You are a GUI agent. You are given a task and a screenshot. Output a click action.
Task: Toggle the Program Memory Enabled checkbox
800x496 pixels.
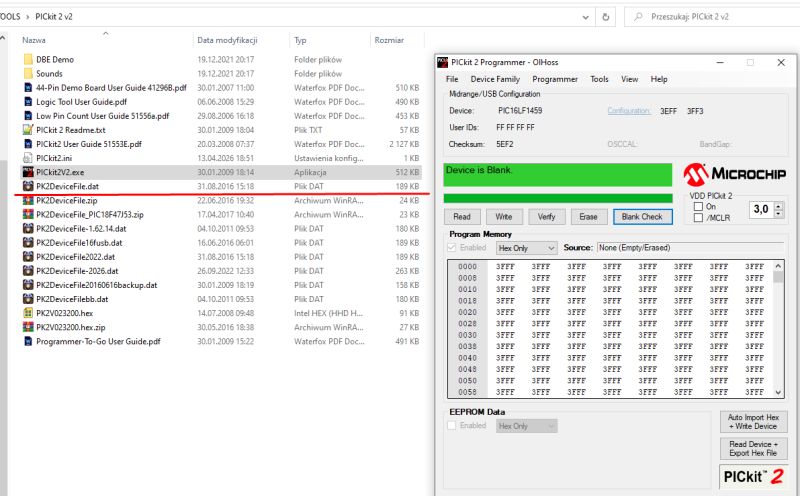452,247
